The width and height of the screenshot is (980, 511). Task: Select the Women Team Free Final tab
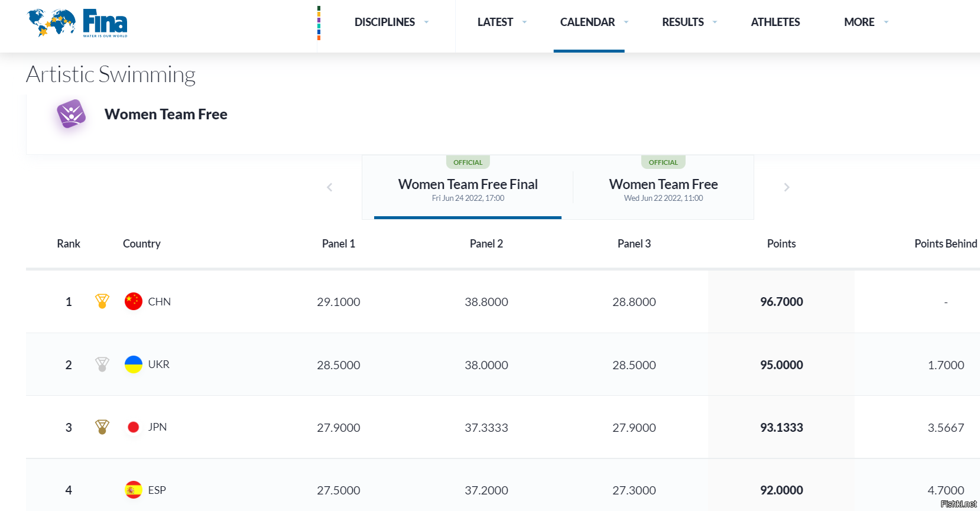pyautogui.click(x=468, y=189)
